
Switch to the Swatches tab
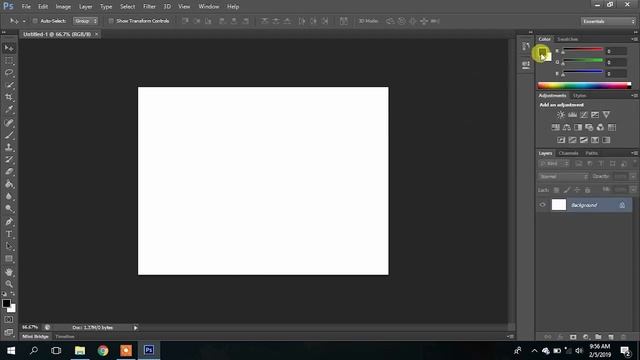pyautogui.click(x=568, y=39)
